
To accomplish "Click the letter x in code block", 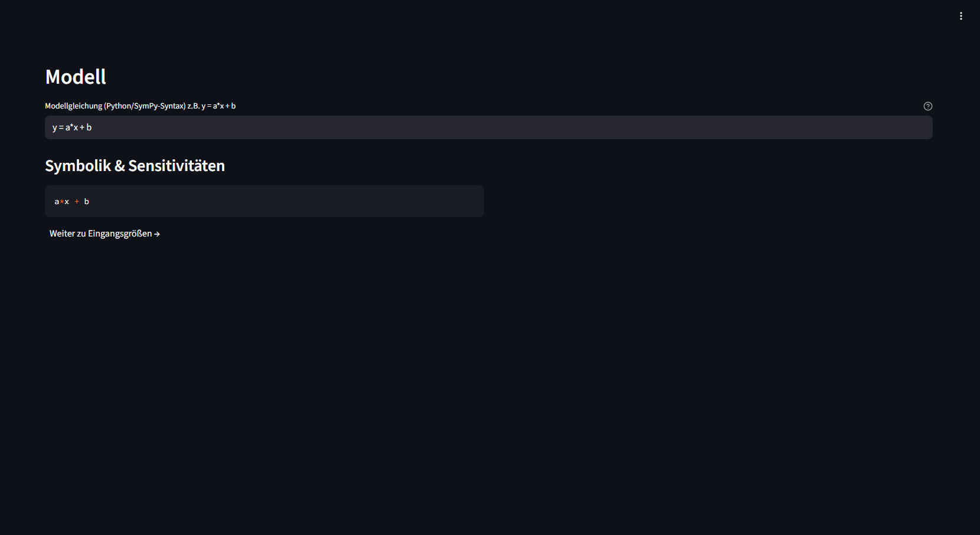I will 67,202.
